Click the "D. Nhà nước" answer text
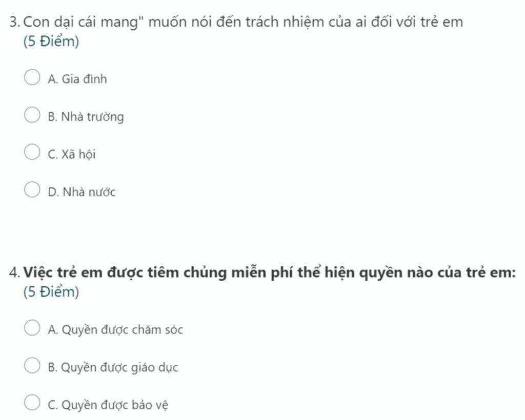The height and width of the screenshot is (420, 525). [82, 193]
